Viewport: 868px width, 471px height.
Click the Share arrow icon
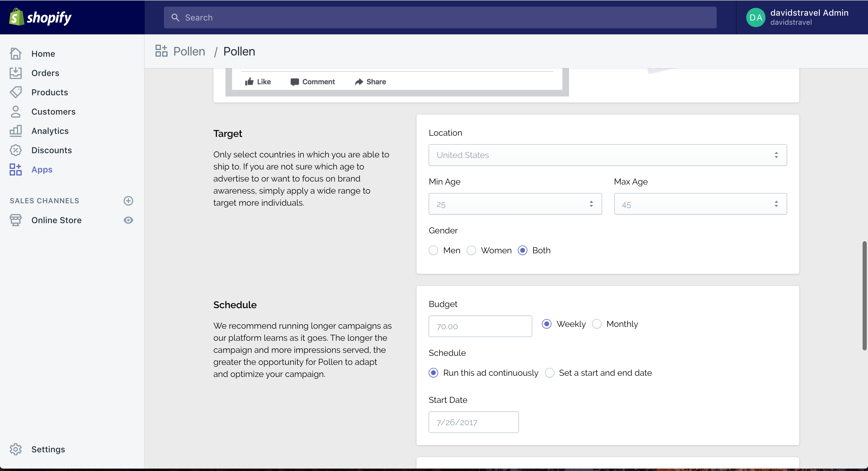[x=359, y=82]
